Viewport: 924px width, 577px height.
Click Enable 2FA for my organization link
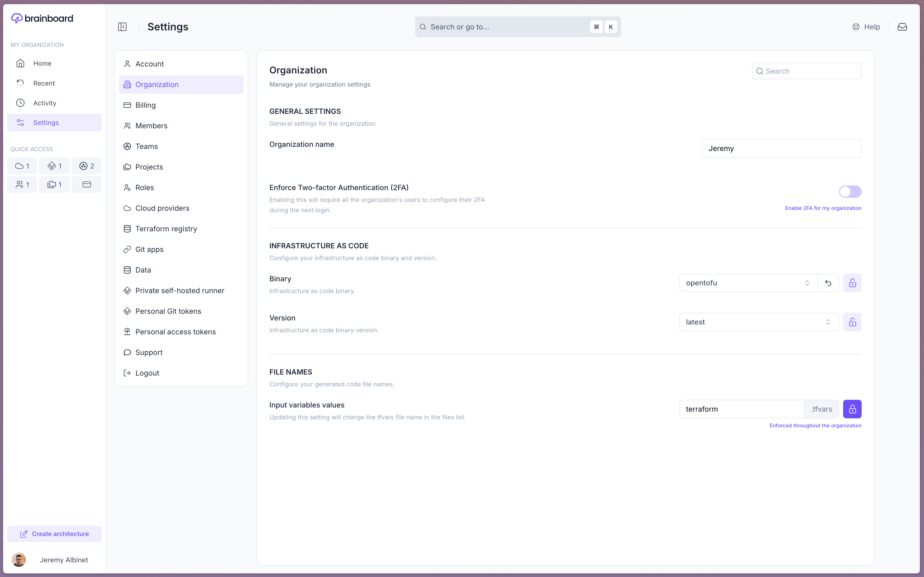tap(823, 208)
